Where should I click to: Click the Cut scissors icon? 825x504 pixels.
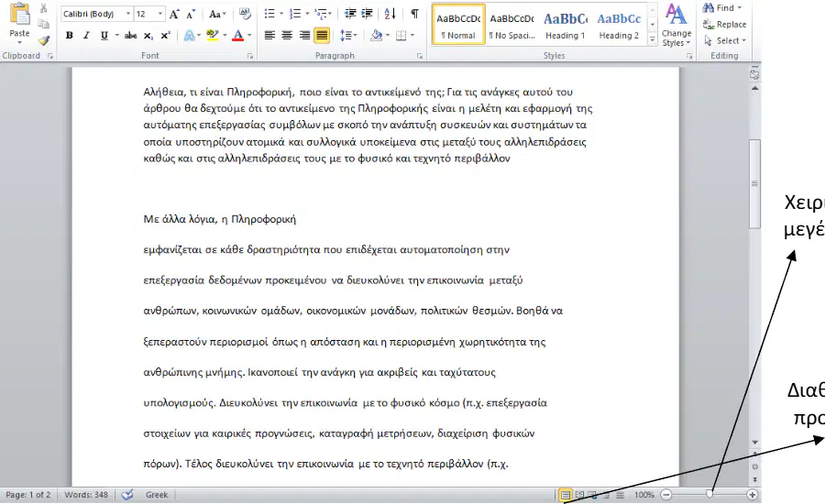pos(44,8)
